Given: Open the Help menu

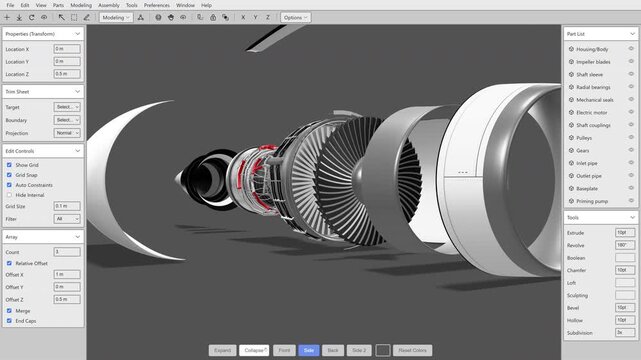Looking at the screenshot, I should (x=206, y=5).
